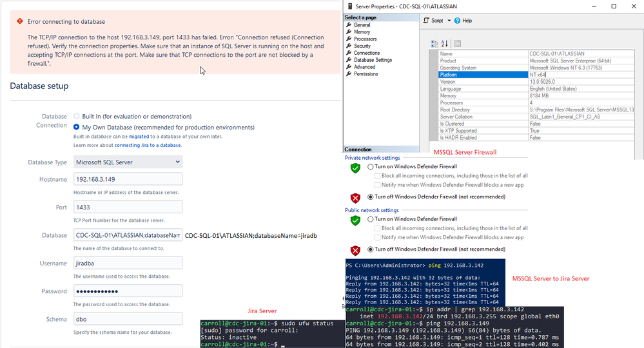
Task: Click the PowerShell ping output window
Action: (425, 284)
